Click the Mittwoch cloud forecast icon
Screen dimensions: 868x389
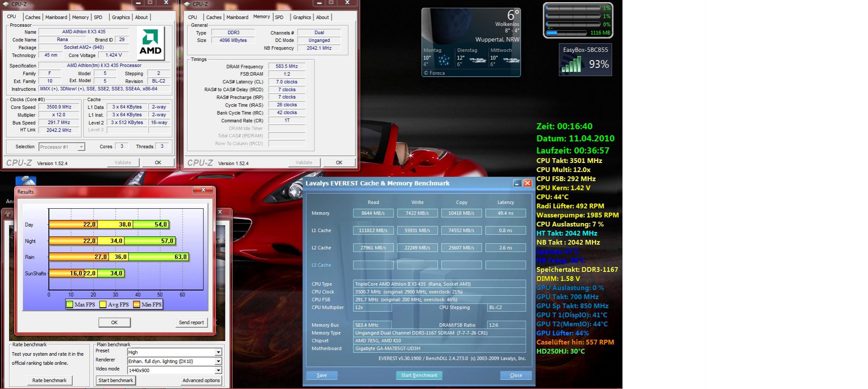[511, 61]
